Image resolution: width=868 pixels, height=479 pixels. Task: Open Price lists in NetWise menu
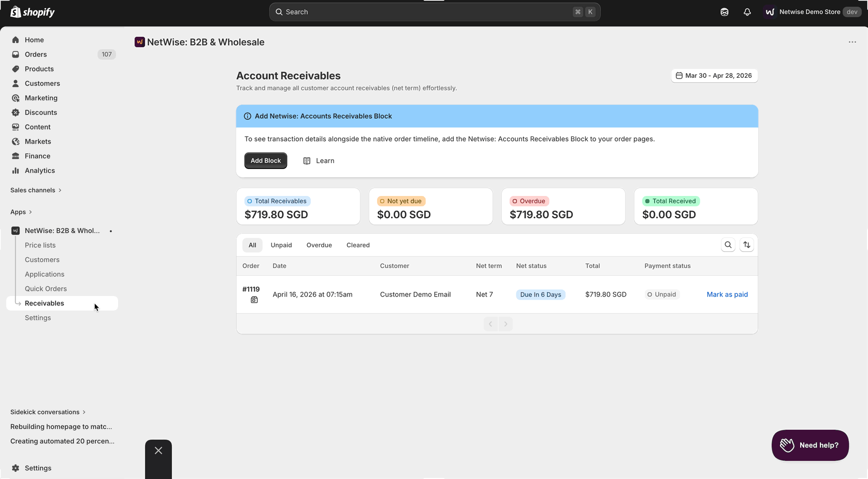click(x=40, y=245)
